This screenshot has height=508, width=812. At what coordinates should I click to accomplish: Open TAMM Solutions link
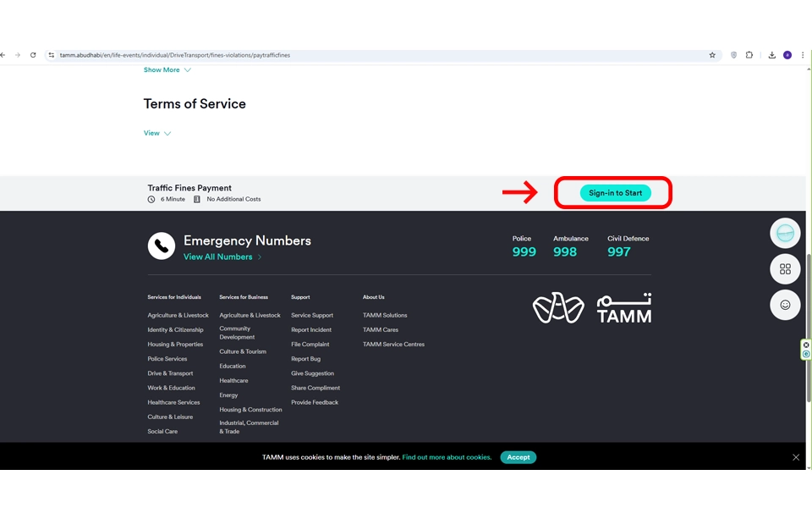385,315
